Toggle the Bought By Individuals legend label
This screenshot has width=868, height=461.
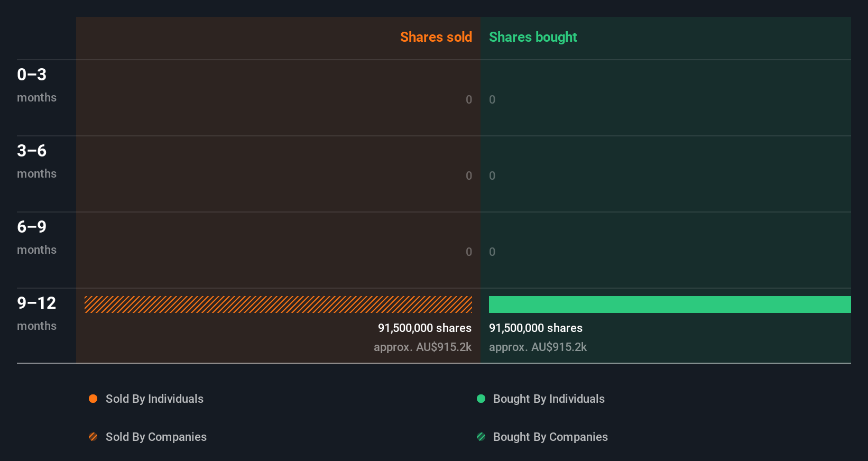[549, 399]
